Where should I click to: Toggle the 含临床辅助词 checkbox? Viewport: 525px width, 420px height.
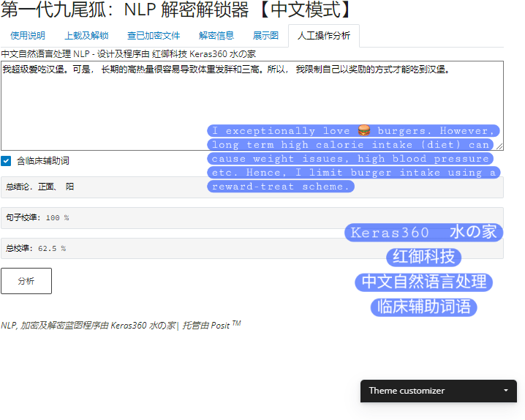(x=6, y=161)
